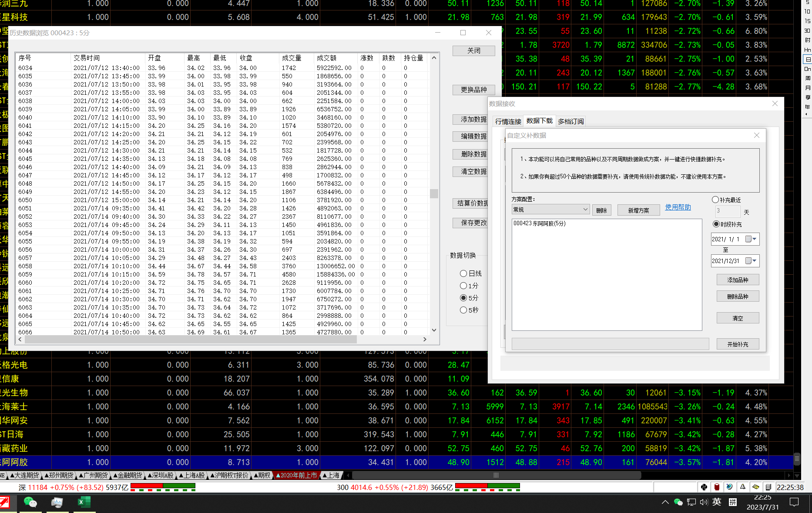The image size is (812, 513).
Task: Select history row with 序号 6050
Action: pyautogui.click(x=222, y=200)
